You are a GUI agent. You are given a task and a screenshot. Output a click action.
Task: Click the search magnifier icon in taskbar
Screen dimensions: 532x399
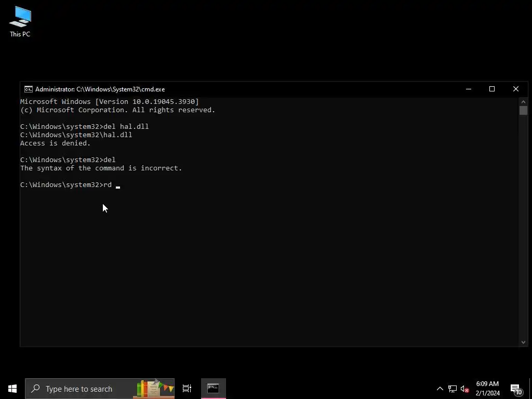click(35, 389)
